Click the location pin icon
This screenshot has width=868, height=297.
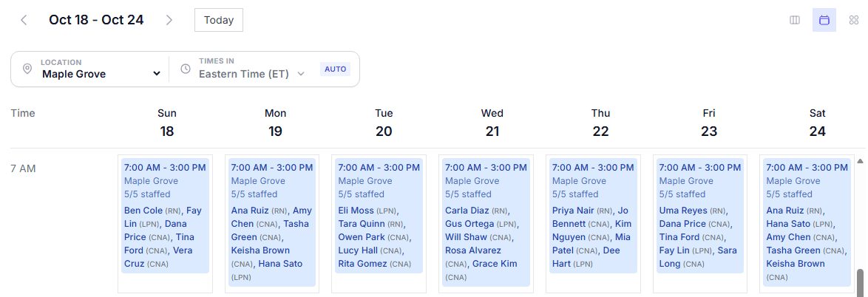point(27,69)
